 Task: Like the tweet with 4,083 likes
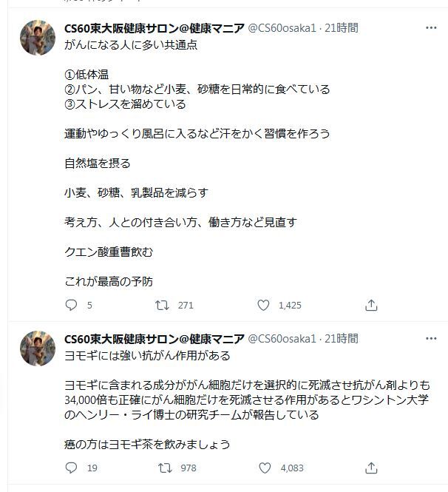point(265,468)
